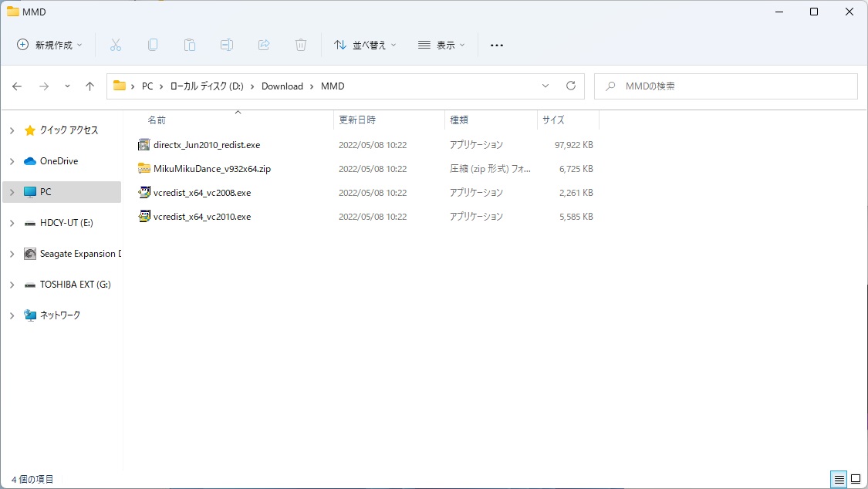Sort by 種類 column header

coord(459,120)
